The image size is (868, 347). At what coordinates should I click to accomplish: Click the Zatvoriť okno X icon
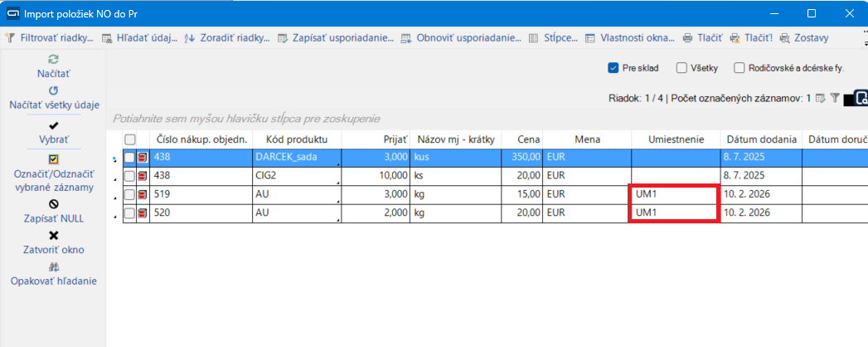53,235
